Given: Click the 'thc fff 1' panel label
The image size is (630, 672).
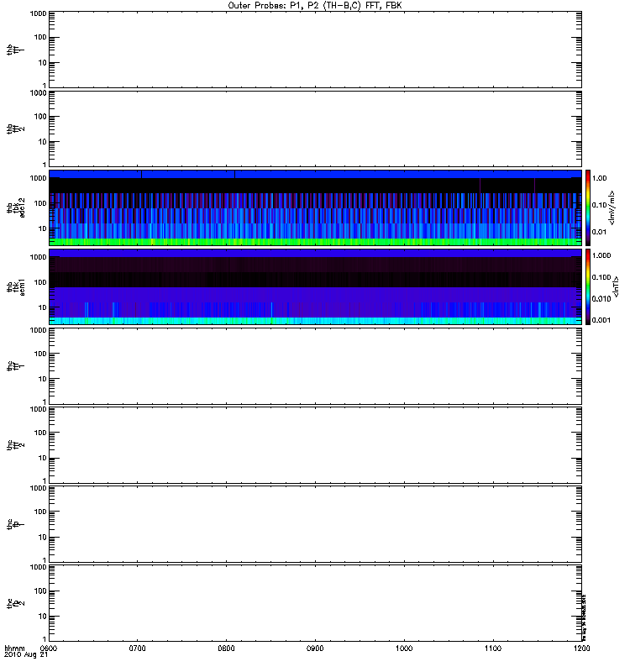Looking at the screenshot, I should (x=15, y=365).
